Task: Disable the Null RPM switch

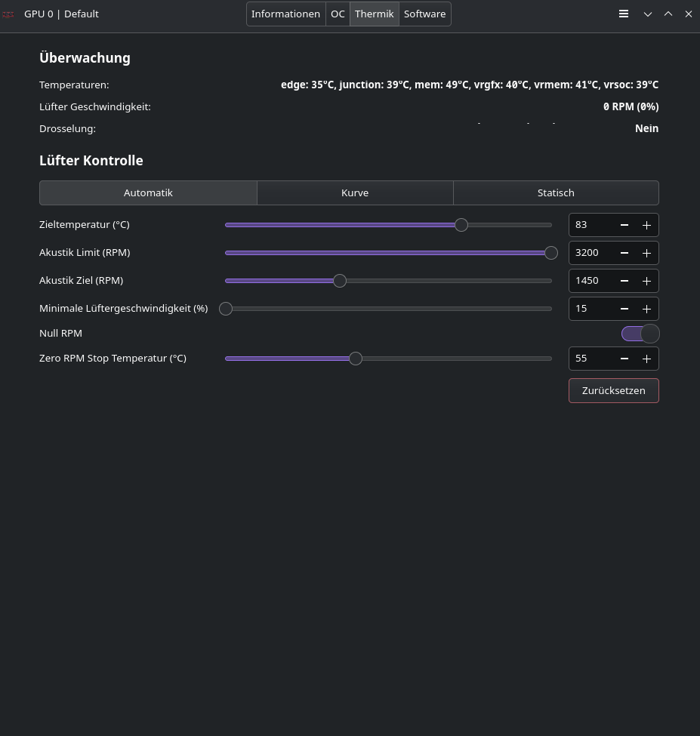Action: coord(640,334)
